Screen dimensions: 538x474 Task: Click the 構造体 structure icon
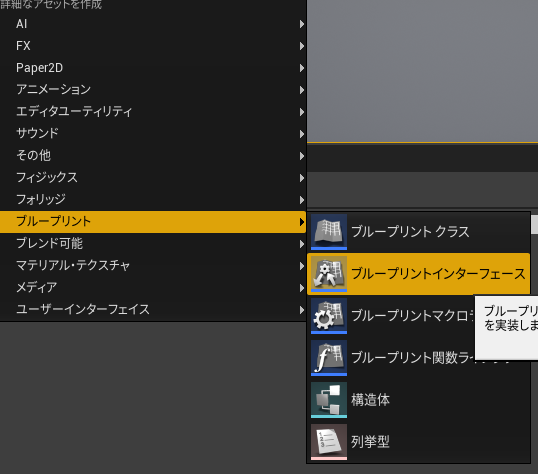pos(329,400)
